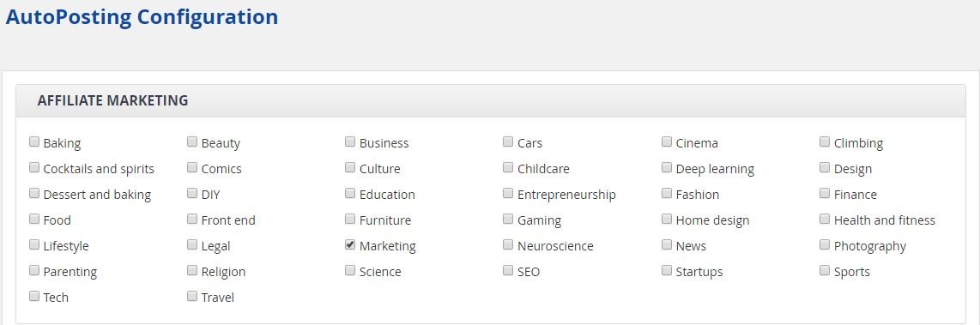Enable the Entrepreneurship checkbox
The image size is (980, 325).
(508, 194)
